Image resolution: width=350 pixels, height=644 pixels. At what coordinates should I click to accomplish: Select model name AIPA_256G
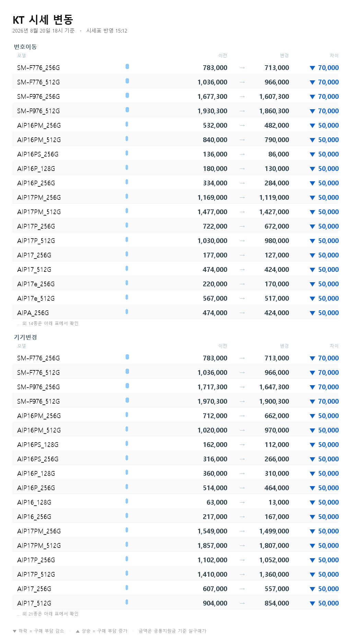coord(33,313)
